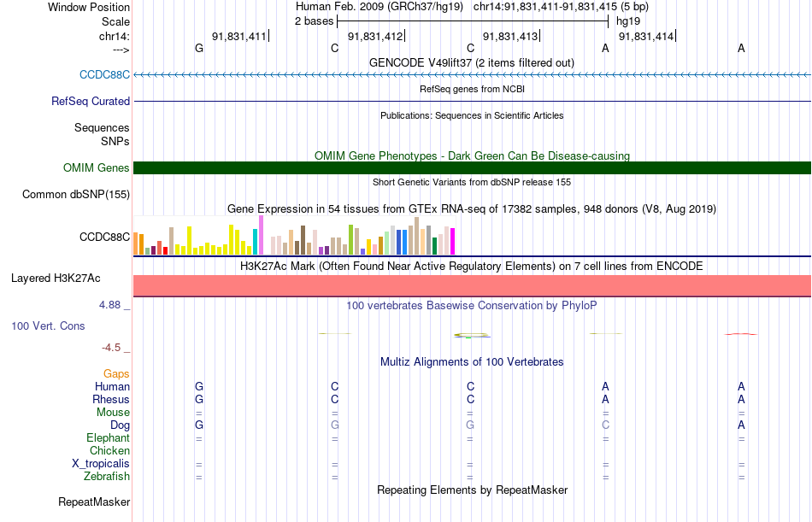812x522 pixels.
Task: Click the Multiz Alignments of 100 Vertebrates title
Action: pyautogui.click(x=472, y=362)
